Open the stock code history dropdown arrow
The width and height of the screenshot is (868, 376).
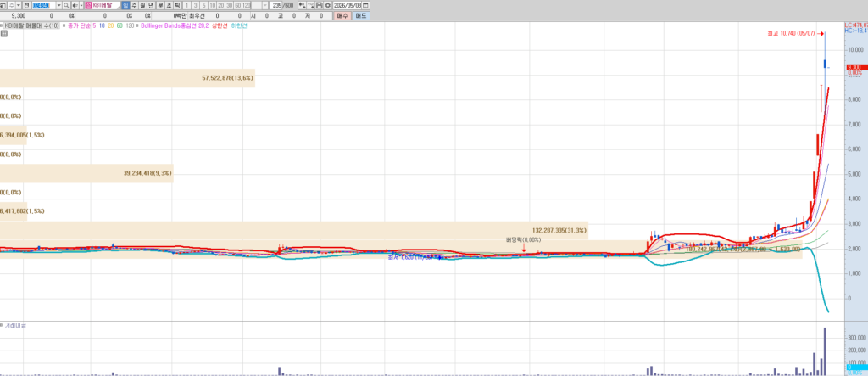pos(58,5)
